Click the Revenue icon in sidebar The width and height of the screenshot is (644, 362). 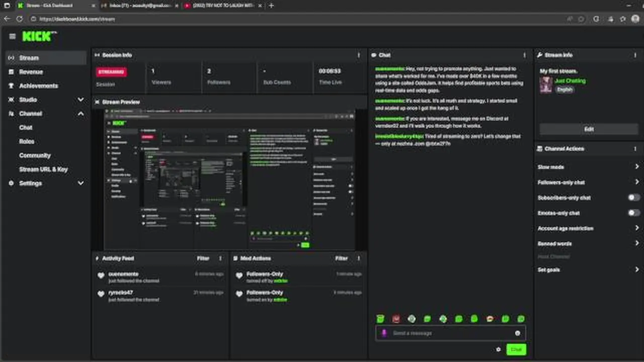click(x=11, y=72)
